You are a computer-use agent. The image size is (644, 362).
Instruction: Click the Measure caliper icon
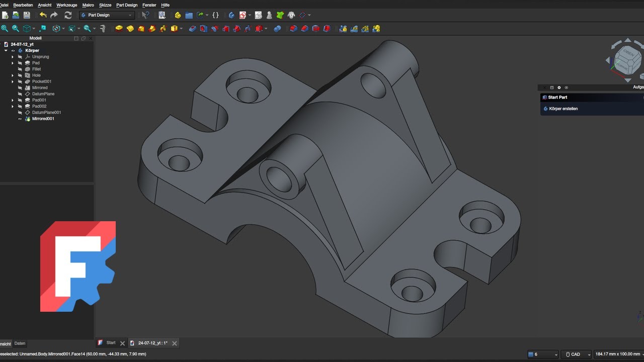(103, 29)
